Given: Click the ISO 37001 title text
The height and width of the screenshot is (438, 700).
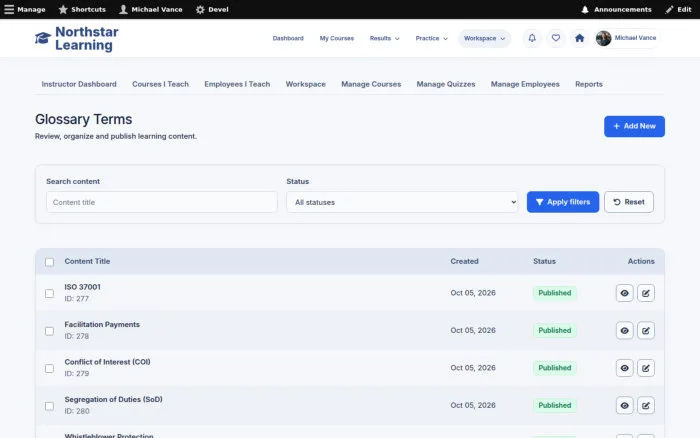Looking at the screenshot, I should pyautogui.click(x=82, y=287).
